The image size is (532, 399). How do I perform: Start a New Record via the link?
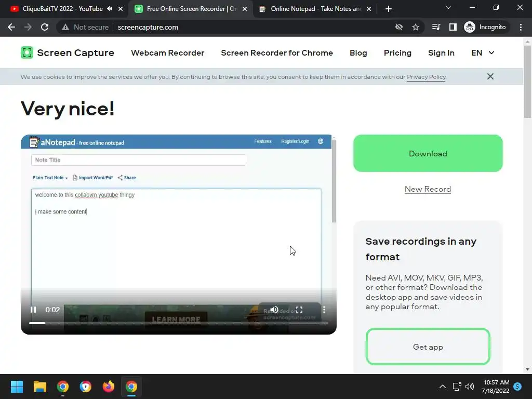(x=428, y=189)
